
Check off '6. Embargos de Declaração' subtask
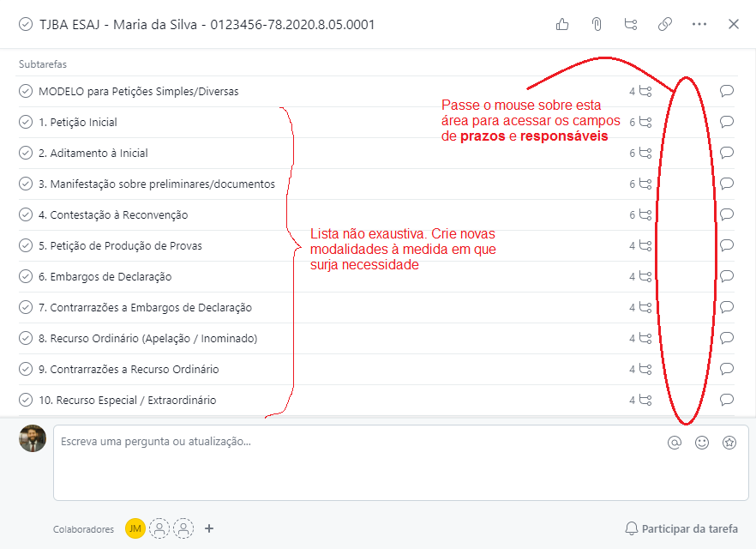pos(26,276)
